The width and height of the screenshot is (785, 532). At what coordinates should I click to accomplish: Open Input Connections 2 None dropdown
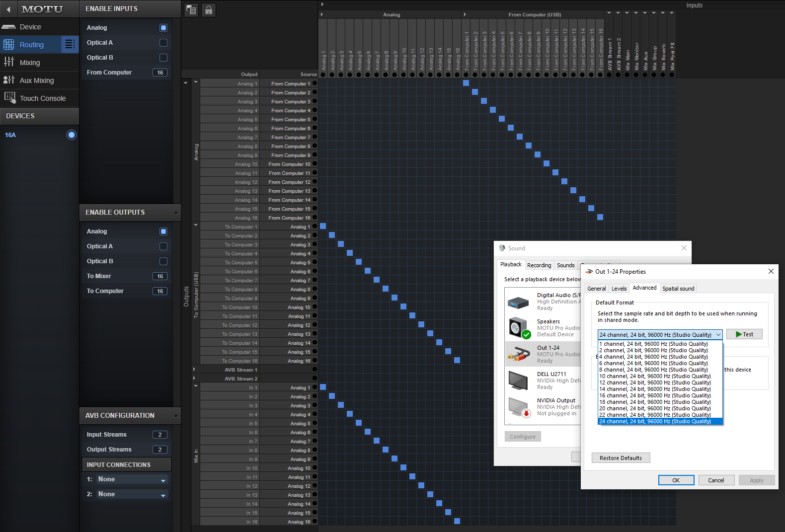(x=132, y=494)
